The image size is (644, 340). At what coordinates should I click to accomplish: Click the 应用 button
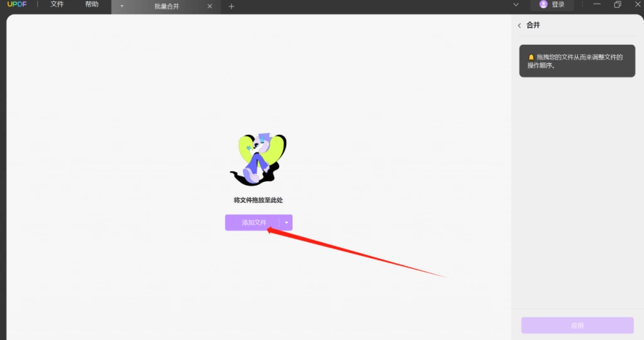pyautogui.click(x=577, y=325)
